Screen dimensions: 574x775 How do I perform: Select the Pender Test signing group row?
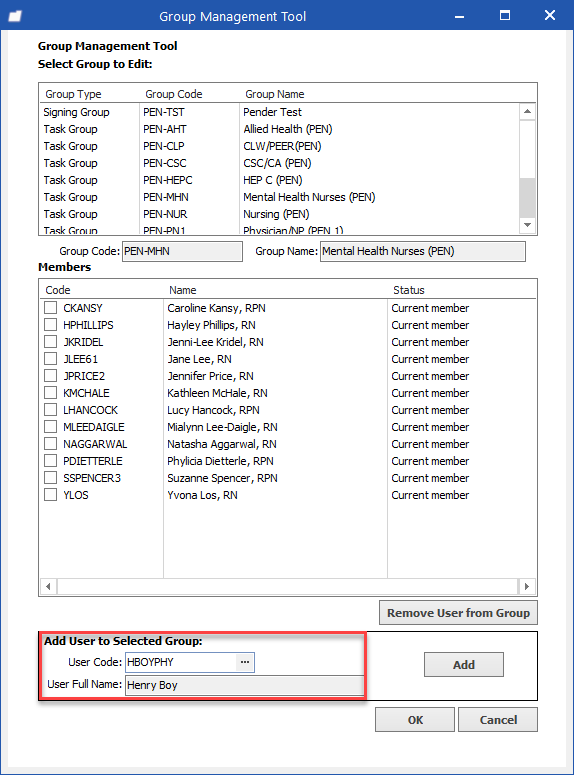pyautogui.click(x=279, y=112)
